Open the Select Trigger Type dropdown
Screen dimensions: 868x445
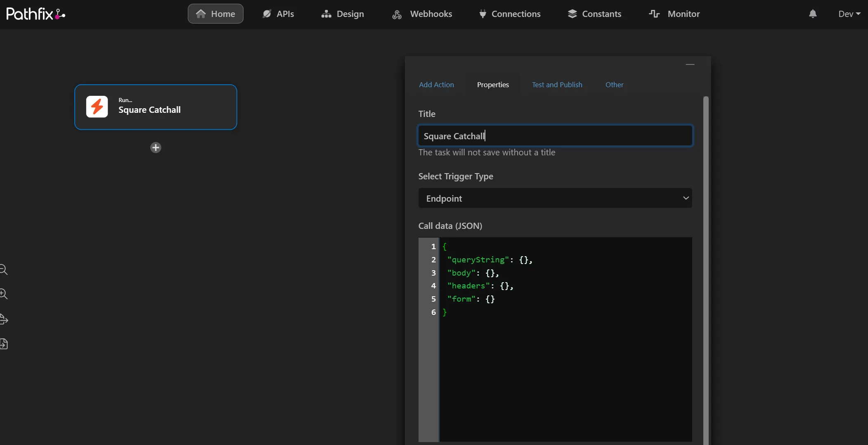(555, 198)
